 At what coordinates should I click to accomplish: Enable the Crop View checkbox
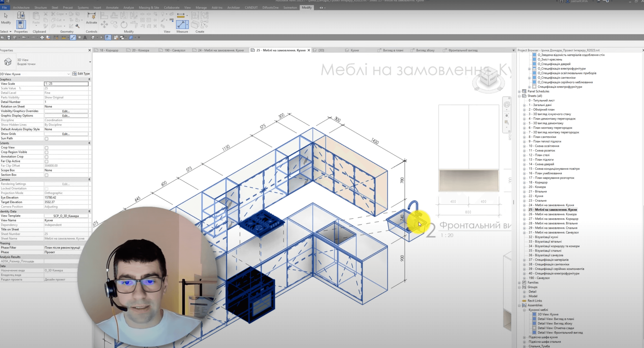tap(47, 148)
